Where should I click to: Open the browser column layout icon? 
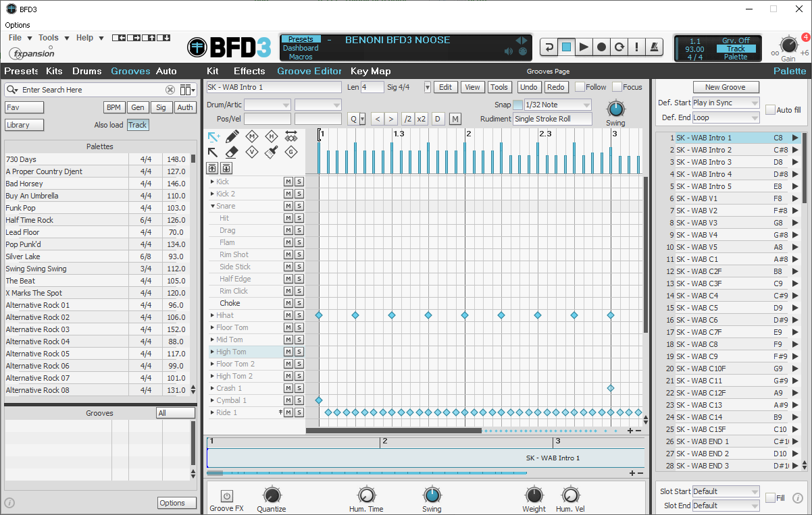187,90
